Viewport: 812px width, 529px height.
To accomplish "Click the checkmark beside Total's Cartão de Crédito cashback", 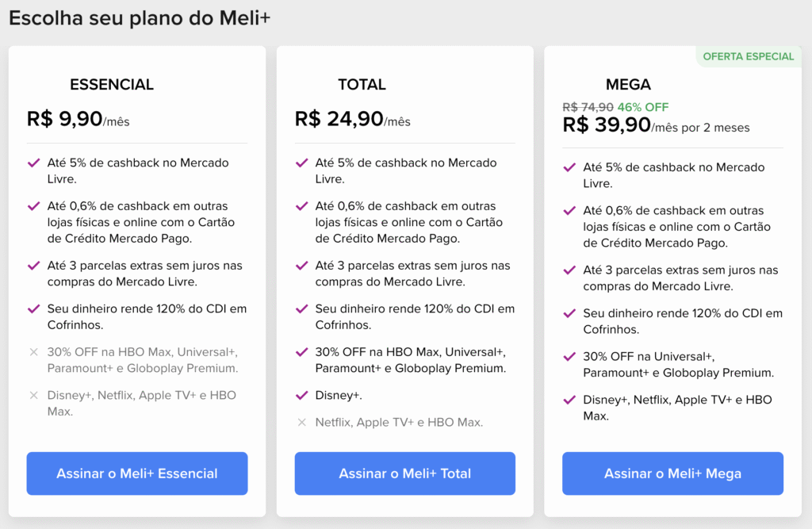I will pos(301,205).
